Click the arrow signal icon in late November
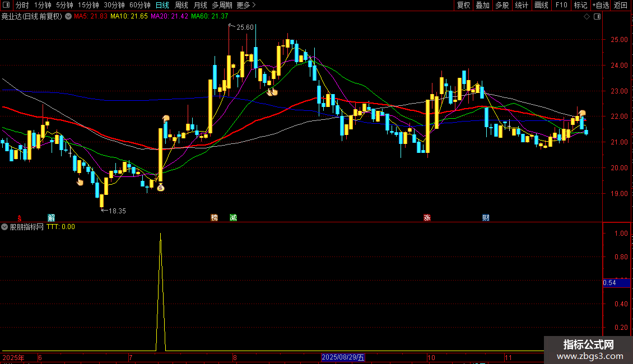Screen dimensions: 633x364 [x=582, y=113]
